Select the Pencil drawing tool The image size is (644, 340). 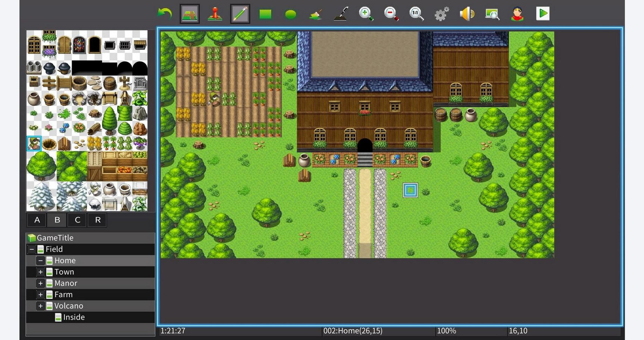point(240,13)
